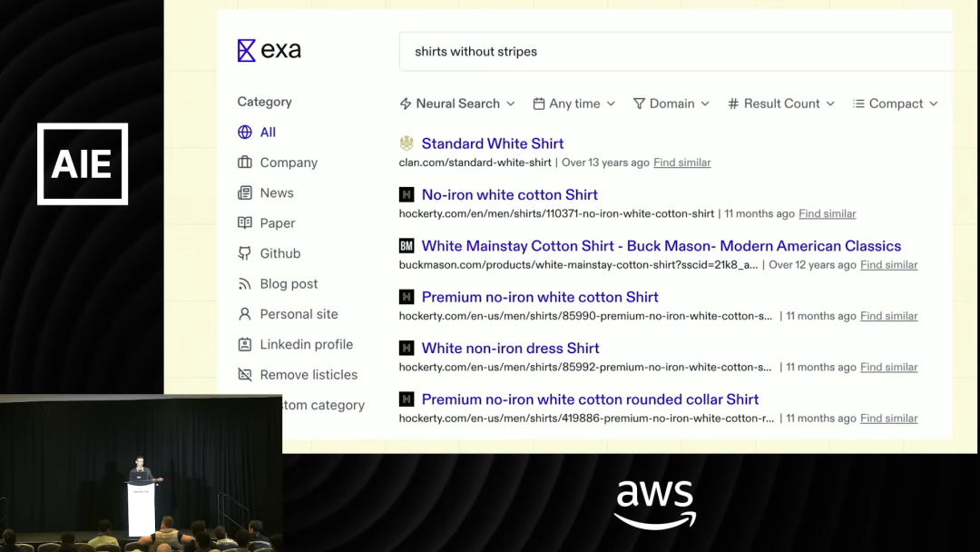Click the AIE logo

[83, 163]
